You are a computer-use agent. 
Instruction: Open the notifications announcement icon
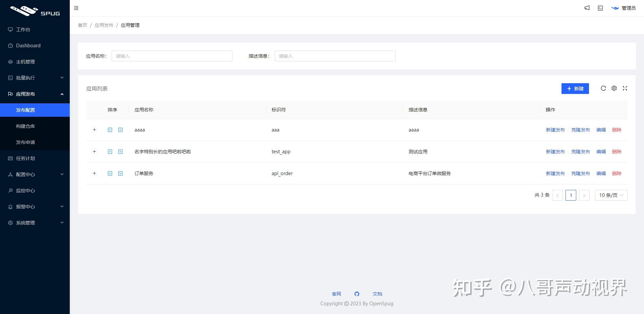[x=587, y=8]
